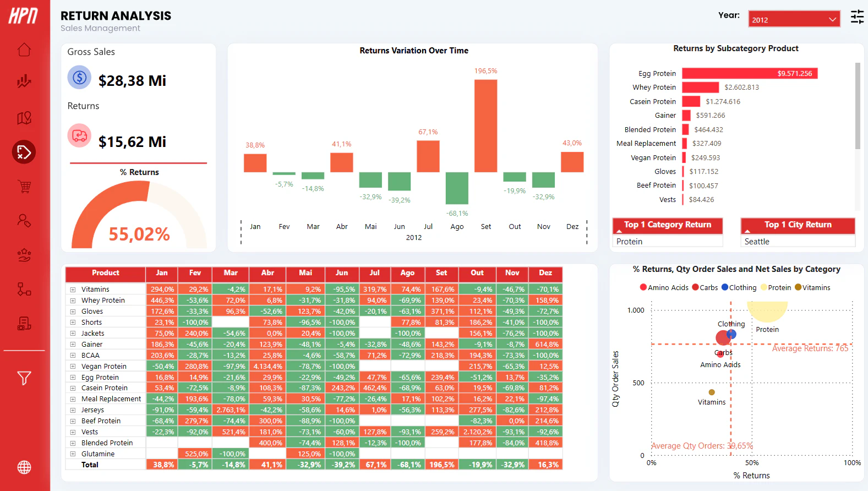Open the filter sliders icon at top right
The height and width of the screenshot is (491, 868).
858,17
